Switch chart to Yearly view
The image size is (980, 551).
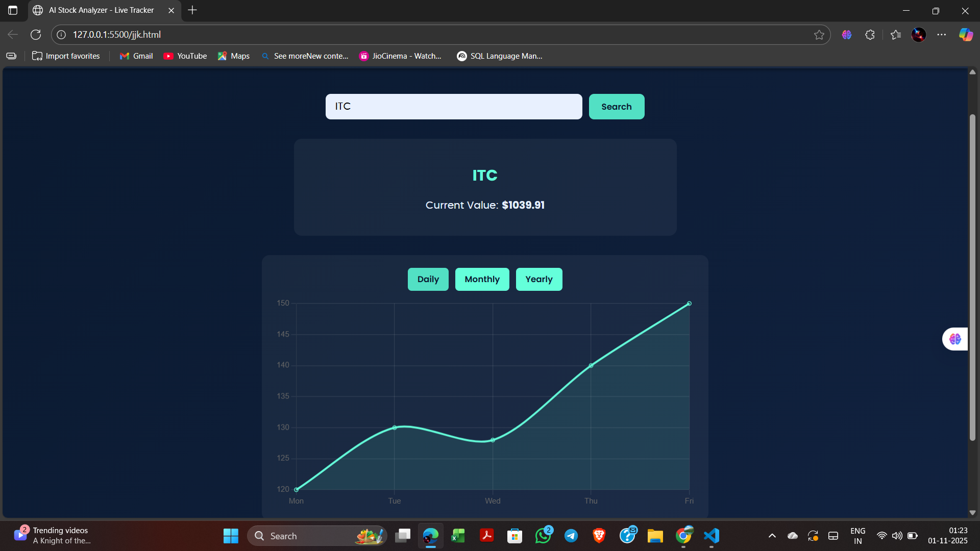pyautogui.click(x=538, y=279)
